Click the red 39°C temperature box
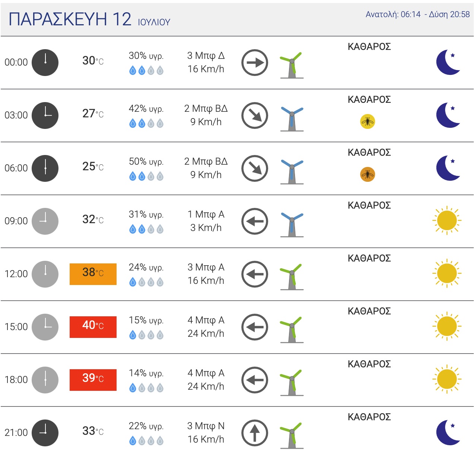Screen dimensions: 476x459 click(93, 380)
